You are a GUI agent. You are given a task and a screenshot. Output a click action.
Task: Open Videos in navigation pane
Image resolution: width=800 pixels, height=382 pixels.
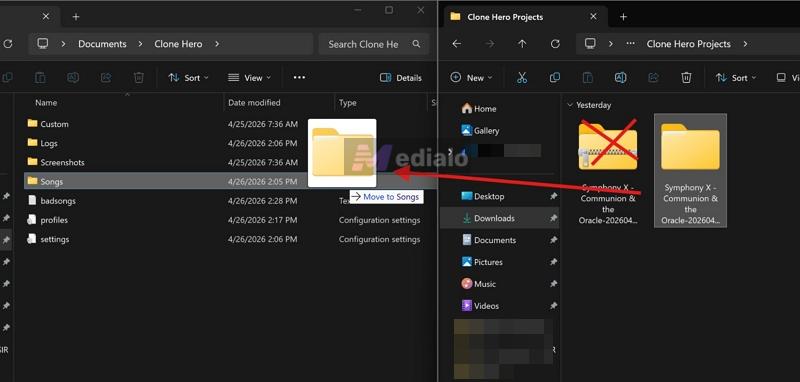click(480, 306)
